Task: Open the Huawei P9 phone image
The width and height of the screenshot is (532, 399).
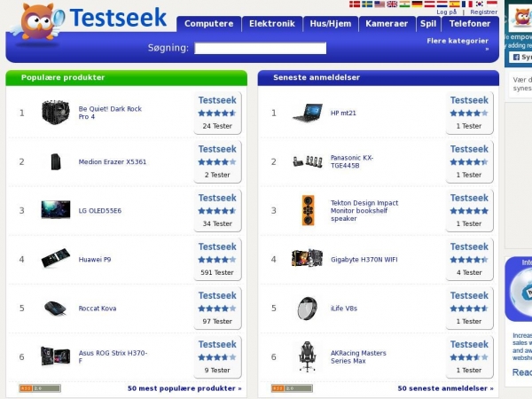Action: 56,258
